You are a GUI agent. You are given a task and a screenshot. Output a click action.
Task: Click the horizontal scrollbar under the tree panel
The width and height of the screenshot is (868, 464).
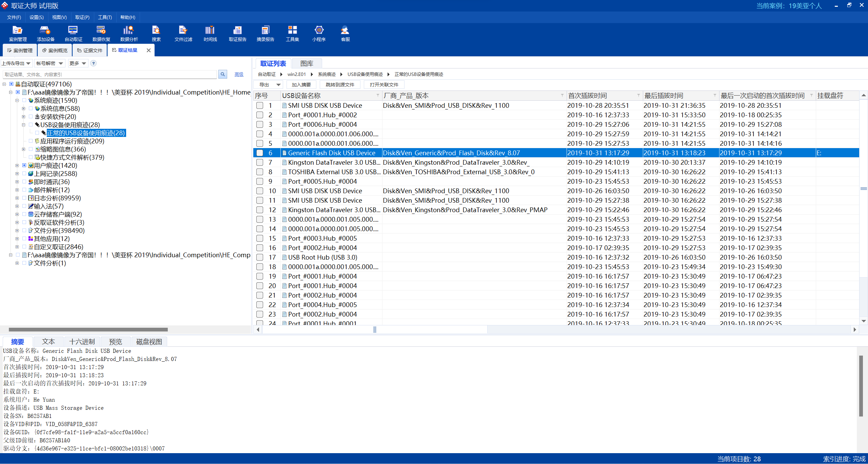click(88, 329)
